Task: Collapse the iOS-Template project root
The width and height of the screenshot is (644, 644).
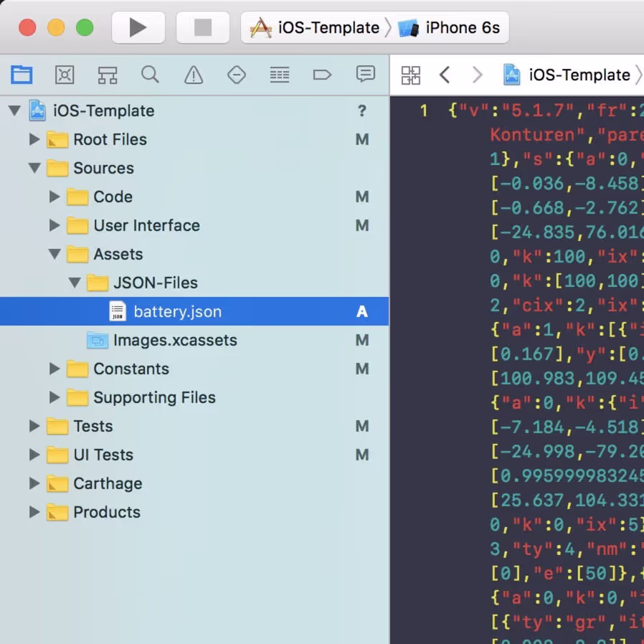Action: click(15, 110)
